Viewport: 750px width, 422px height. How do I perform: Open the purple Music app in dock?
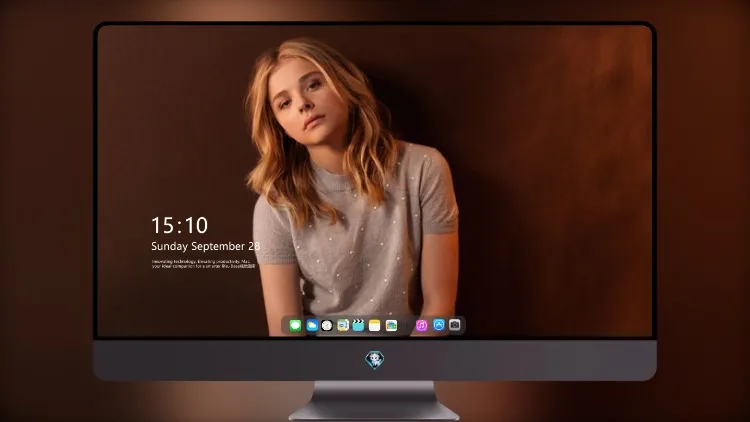(421, 325)
